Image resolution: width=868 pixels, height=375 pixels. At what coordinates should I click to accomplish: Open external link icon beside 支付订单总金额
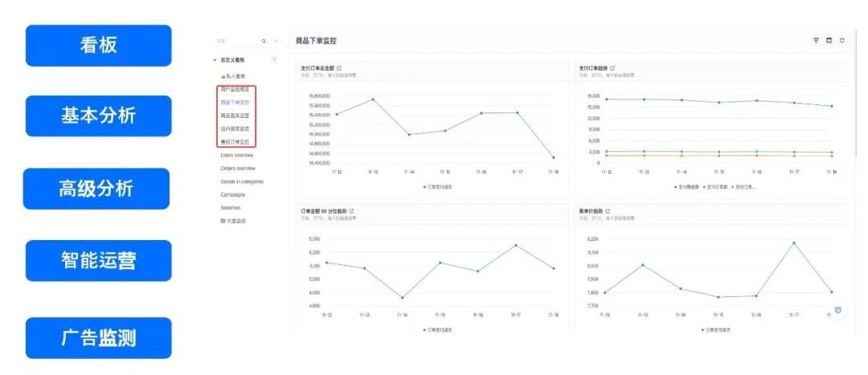click(339, 68)
